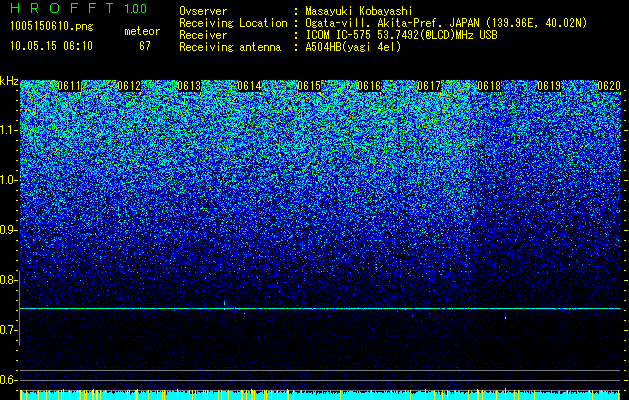Click the 0620 time marker

coord(609,86)
